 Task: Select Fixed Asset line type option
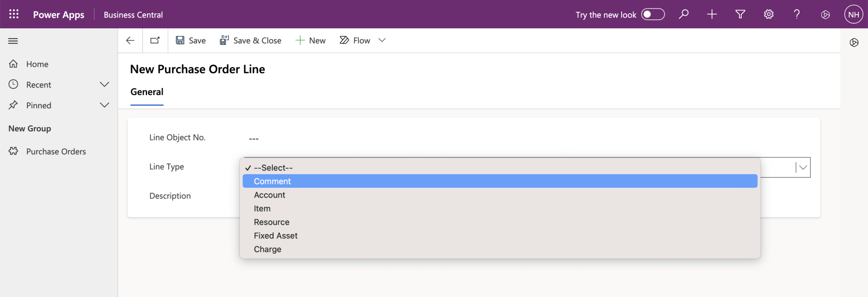(276, 236)
